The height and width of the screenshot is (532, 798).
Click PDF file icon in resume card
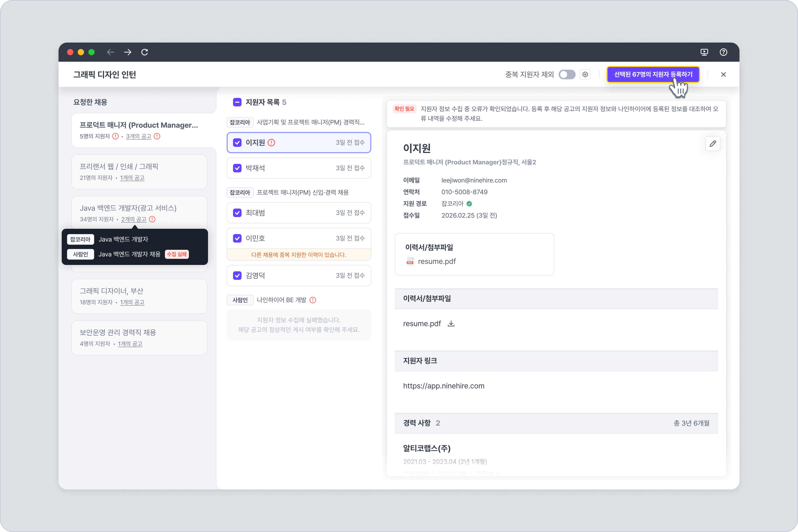410,261
